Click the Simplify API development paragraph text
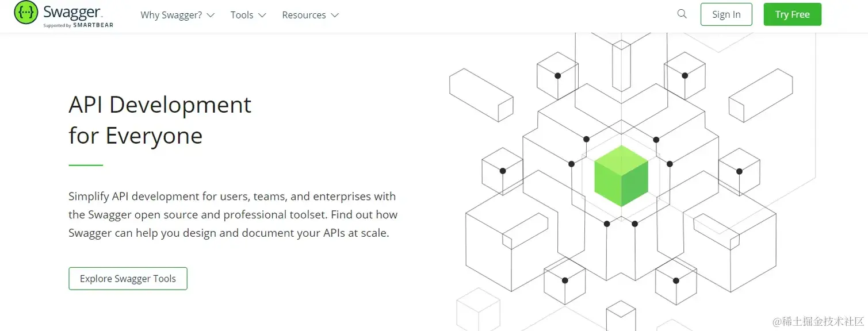868x331 pixels. (232, 215)
